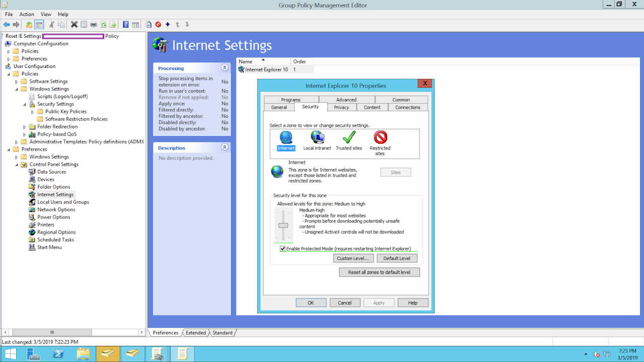Click the Refresh toolbar icon
This screenshot has height=362, width=644.
103,25
